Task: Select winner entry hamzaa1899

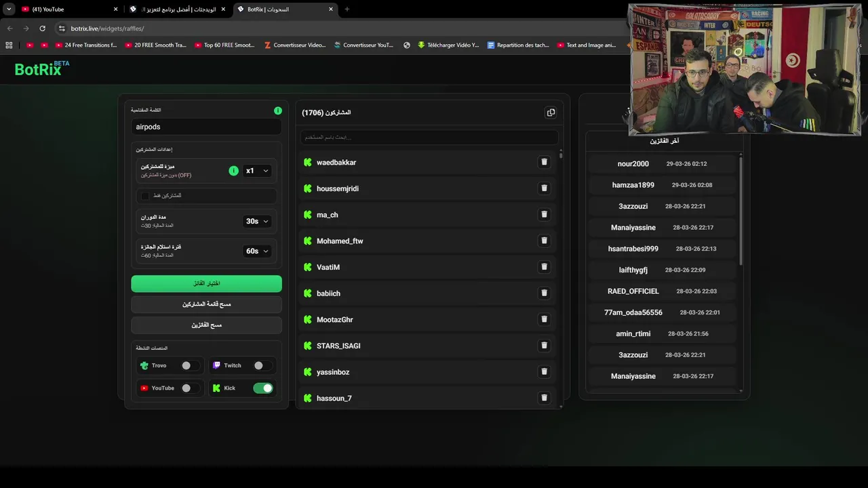Action: [662, 185]
